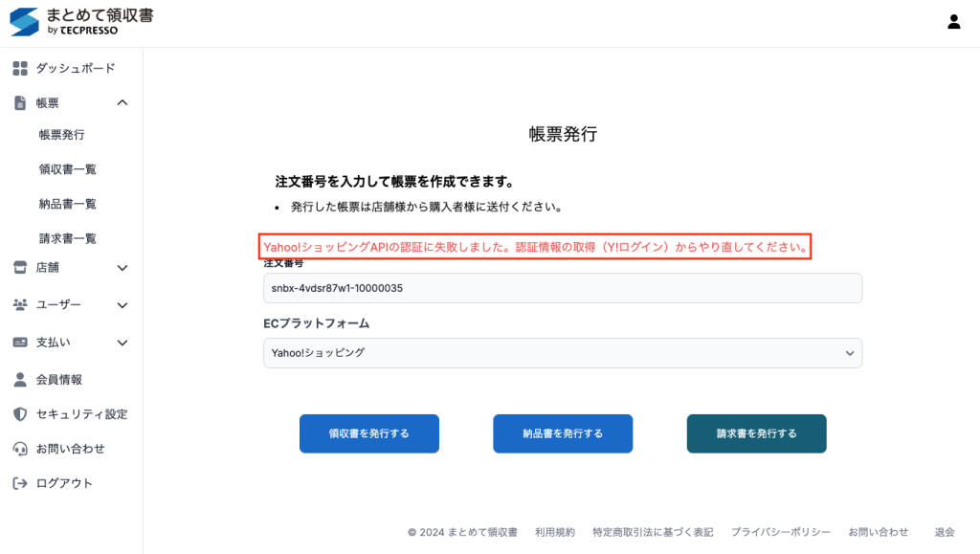Open the ECプラットフォーム dropdown
This screenshot has height=554, width=980.
562,353
